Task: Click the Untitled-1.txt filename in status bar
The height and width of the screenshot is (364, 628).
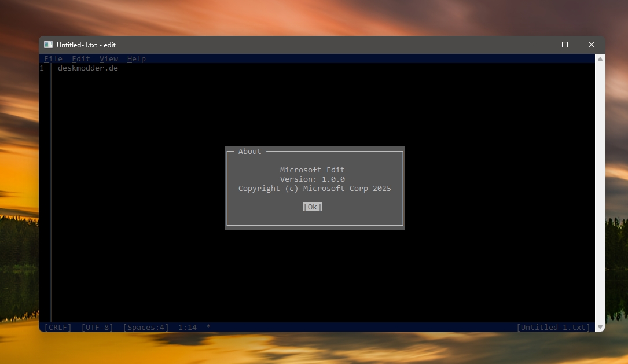Action: (553, 327)
